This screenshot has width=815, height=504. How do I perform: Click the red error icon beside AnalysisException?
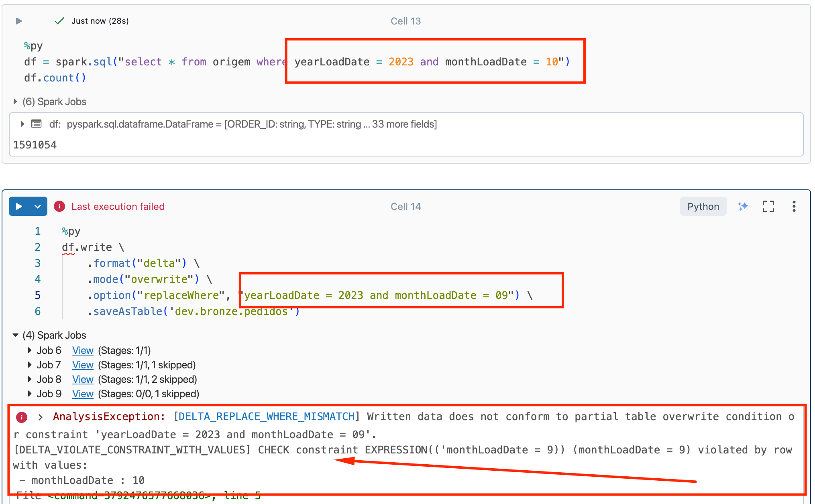[22, 417]
